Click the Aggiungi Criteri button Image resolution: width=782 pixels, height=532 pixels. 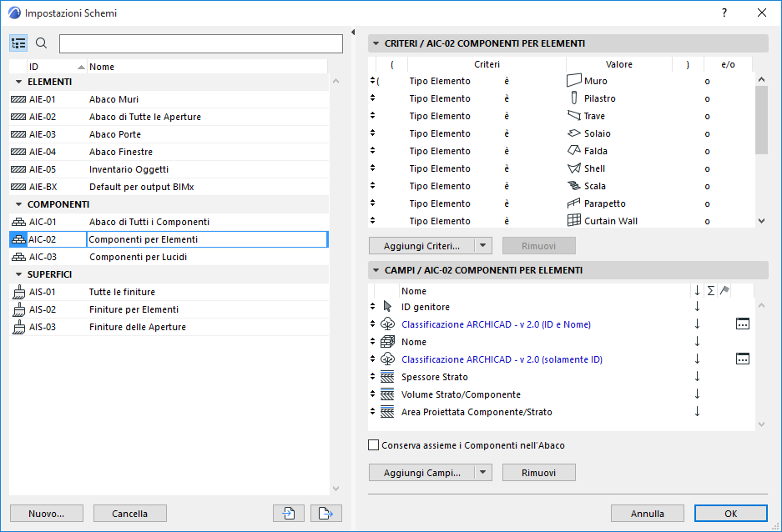(x=422, y=246)
